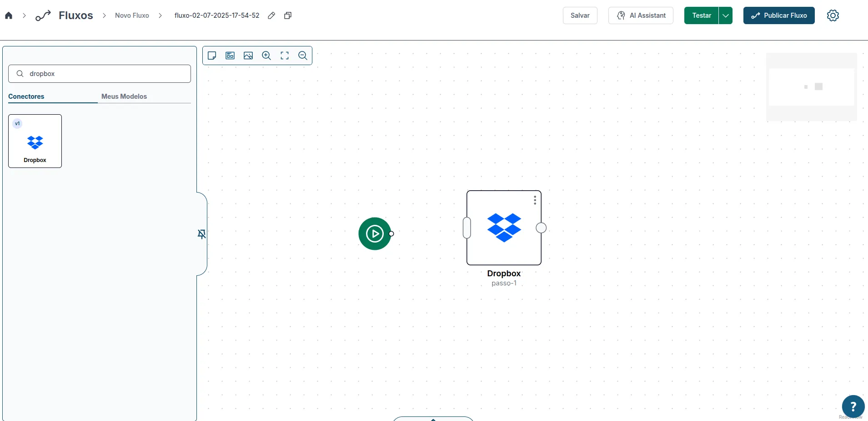Image resolution: width=868 pixels, height=421 pixels.
Task: Duplicate flow using copy icon
Action: click(x=288, y=15)
